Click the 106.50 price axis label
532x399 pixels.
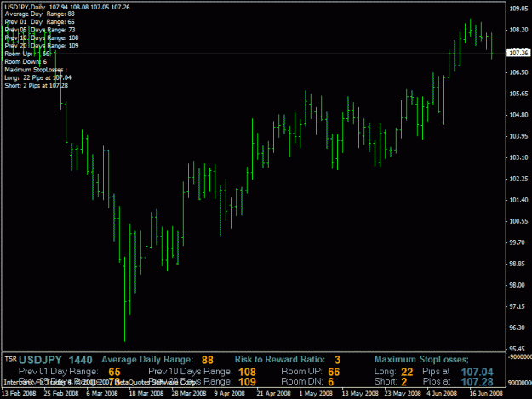click(518, 72)
